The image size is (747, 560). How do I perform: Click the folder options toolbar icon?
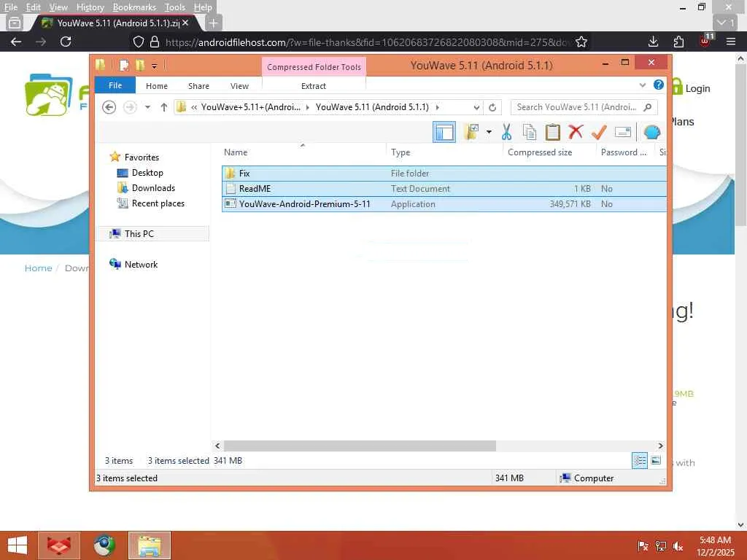pyautogui.click(x=471, y=132)
